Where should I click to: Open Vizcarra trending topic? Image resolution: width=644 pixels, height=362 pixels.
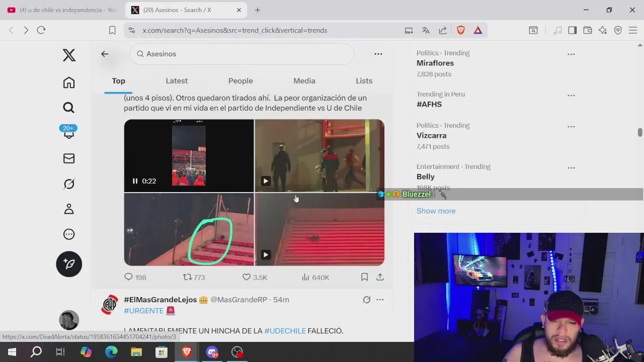tap(431, 135)
